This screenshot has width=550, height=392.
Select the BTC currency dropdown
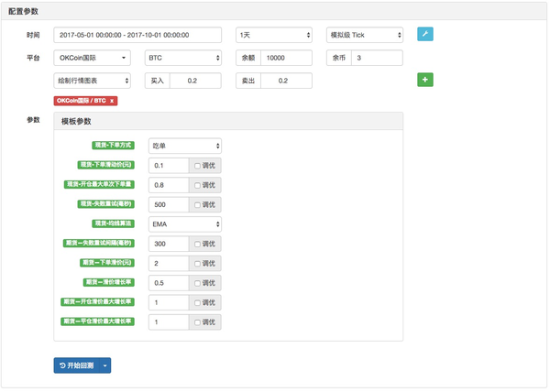[x=182, y=58]
